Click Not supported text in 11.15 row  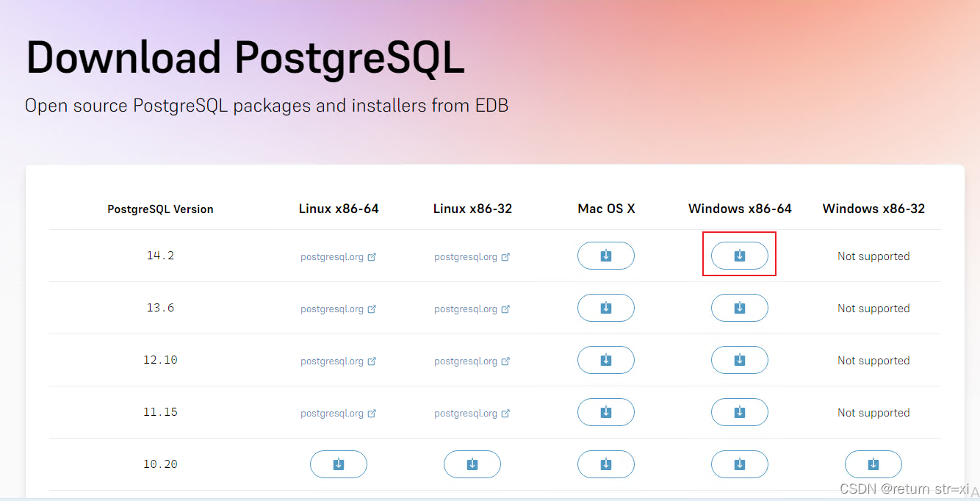click(x=873, y=413)
